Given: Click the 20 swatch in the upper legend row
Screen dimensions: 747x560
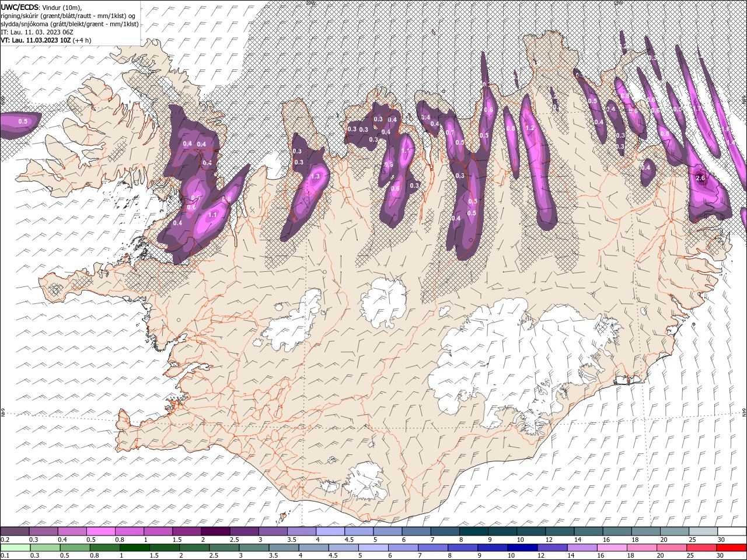Looking at the screenshot, I should tap(674, 531).
